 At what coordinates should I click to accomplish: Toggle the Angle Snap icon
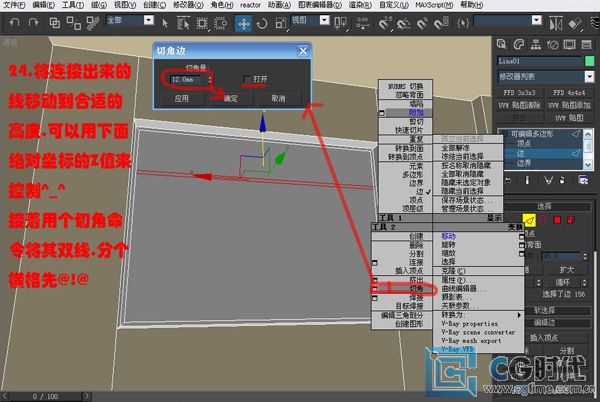403,24
